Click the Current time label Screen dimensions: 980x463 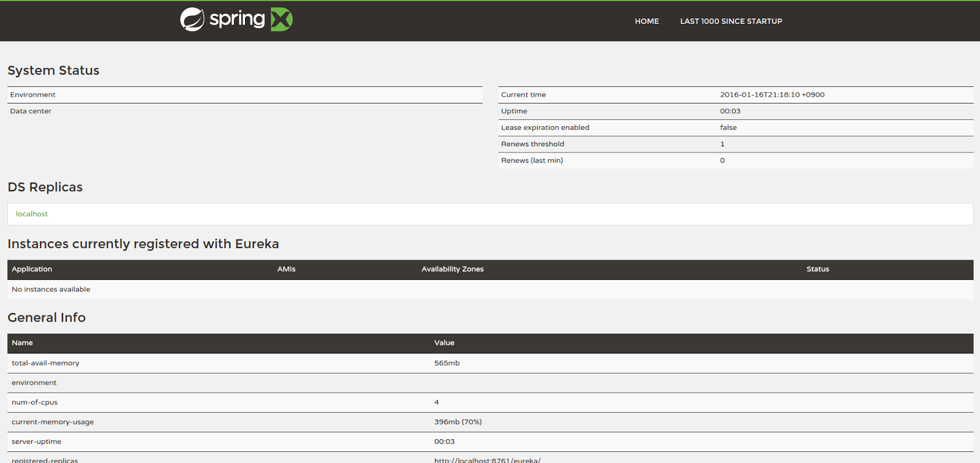point(523,94)
